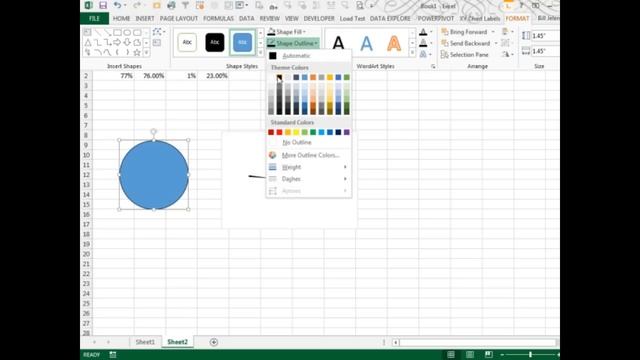Click the Selection Pane button

(464, 54)
